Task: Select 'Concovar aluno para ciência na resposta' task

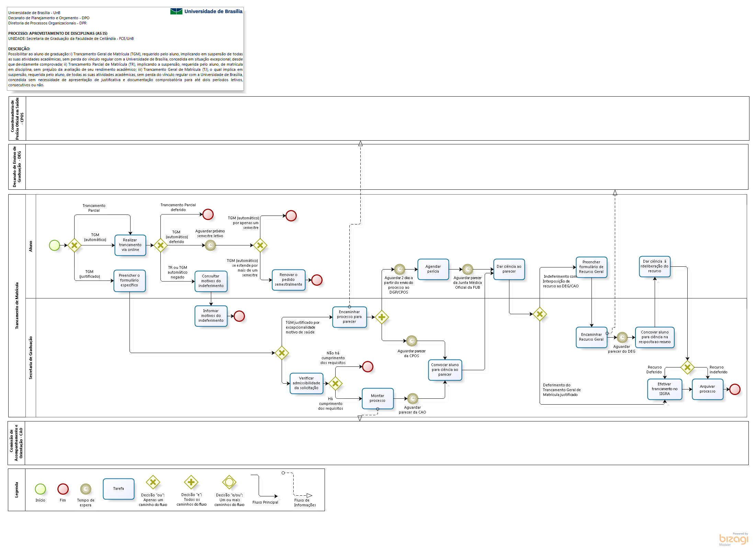Action: pyautogui.click(x=655, y=337)
